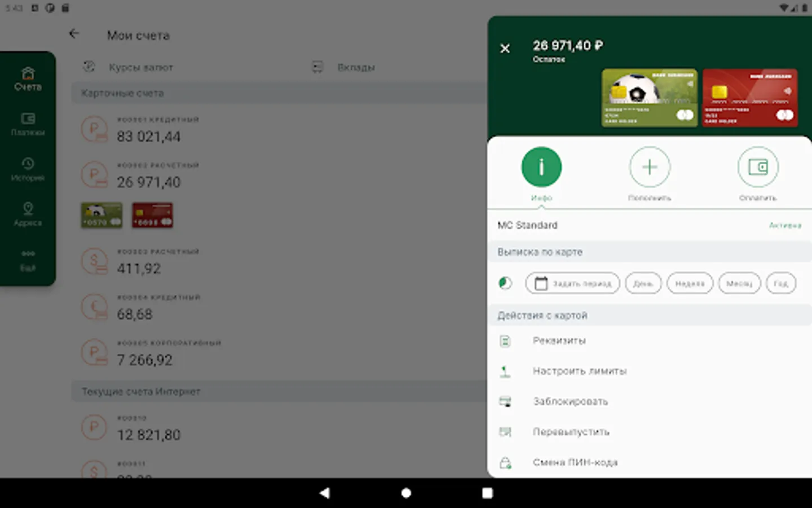The height and width of the screenshot is (508, 812).
Task: Open История in the left sidebar
Action: (28, 169)
